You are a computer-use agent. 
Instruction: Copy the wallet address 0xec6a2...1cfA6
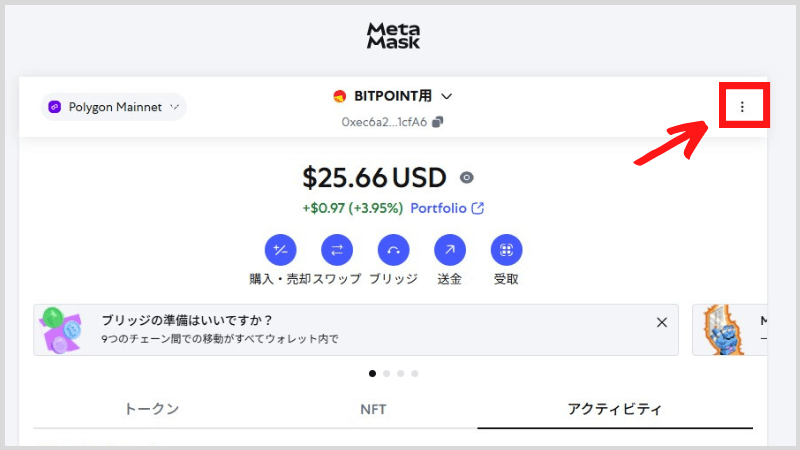[438, 122]
